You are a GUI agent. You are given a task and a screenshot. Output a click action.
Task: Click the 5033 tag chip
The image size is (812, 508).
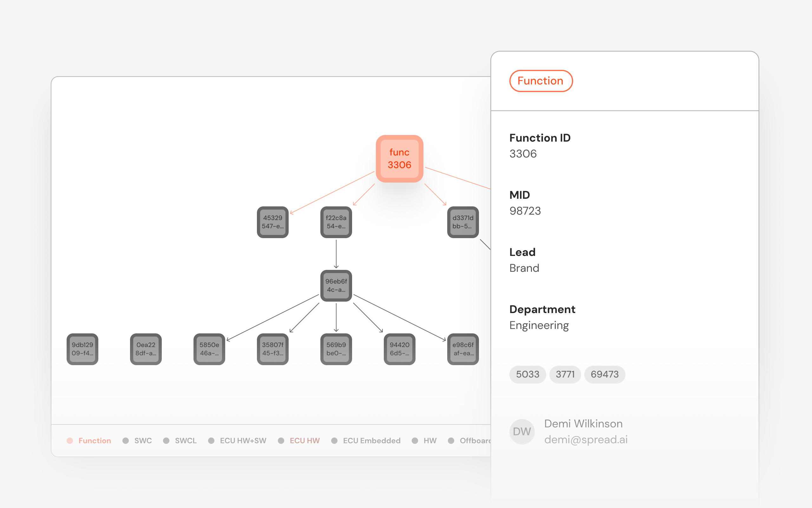pyautogui.click(x=527, y=374)
